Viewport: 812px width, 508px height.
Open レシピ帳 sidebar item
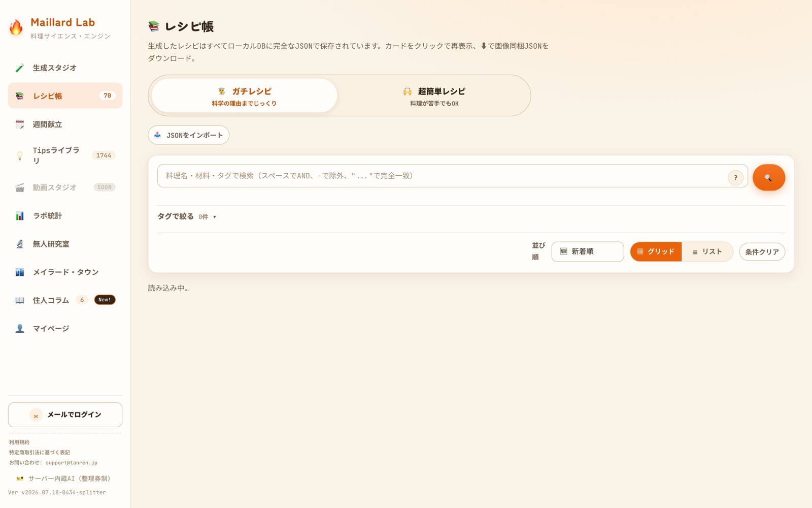(65, 96)
